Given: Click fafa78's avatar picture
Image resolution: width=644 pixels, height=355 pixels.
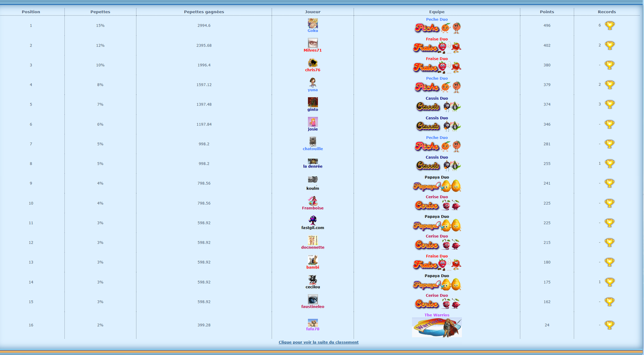Looking at the screenshot, I should tap(312, 323).
